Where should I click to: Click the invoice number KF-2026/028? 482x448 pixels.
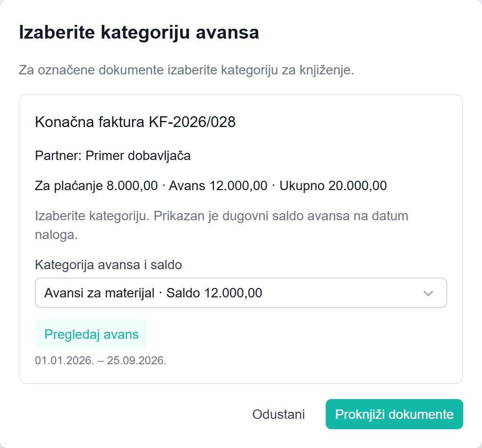pos(193,122)
